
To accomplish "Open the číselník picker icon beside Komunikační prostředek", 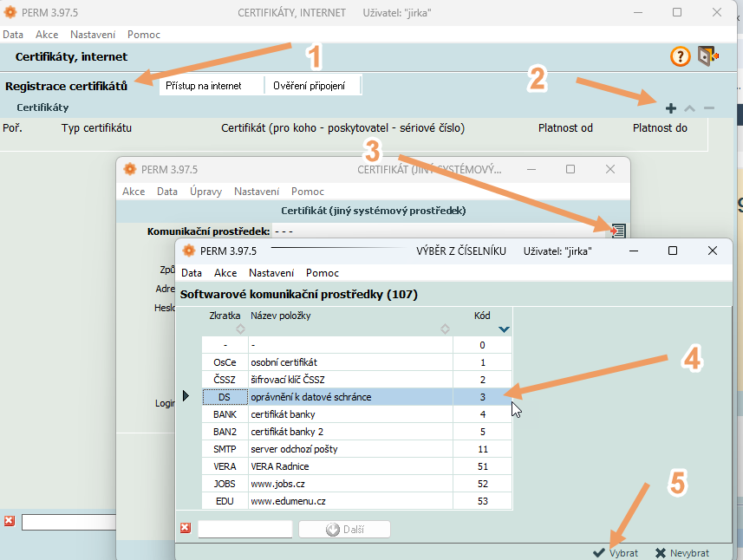I will [618, 231].
